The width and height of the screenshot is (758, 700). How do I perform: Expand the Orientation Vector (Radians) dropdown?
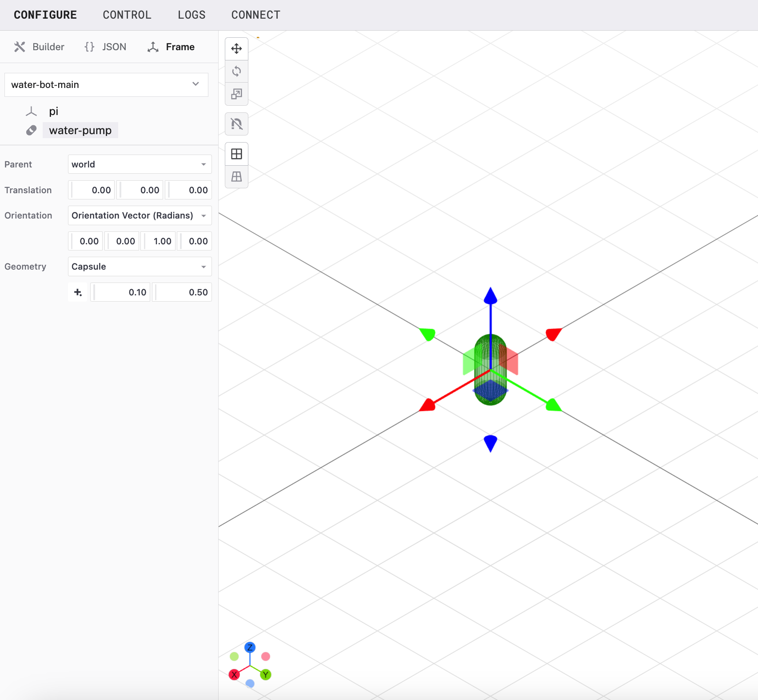tap(140, 215)
